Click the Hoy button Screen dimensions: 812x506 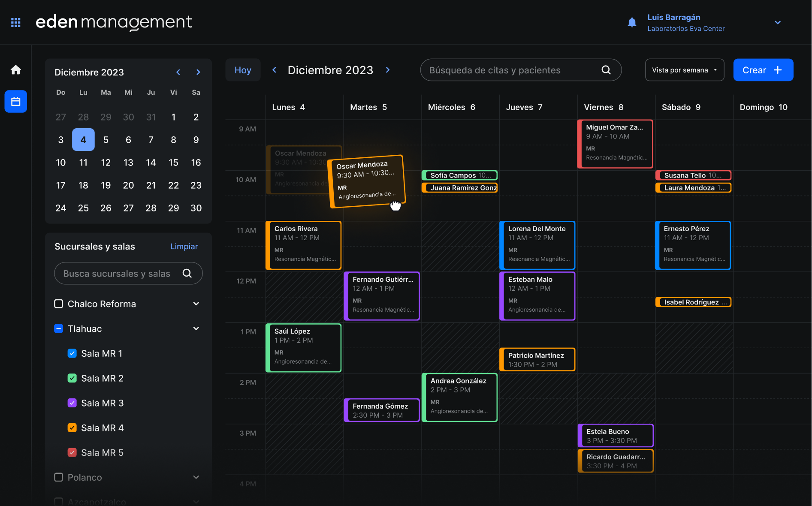[x=243, y=70]
